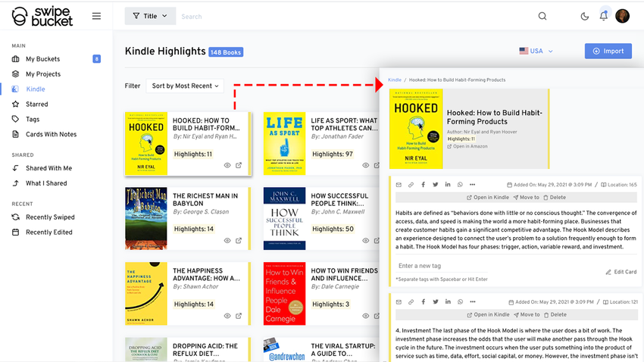Share first highlight on Facebook

423,185
